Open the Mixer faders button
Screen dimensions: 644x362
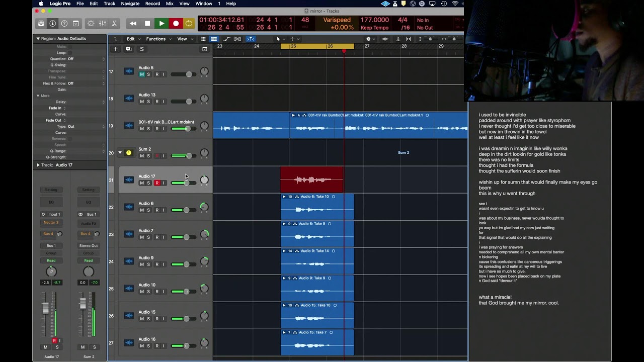click(103, 24)
